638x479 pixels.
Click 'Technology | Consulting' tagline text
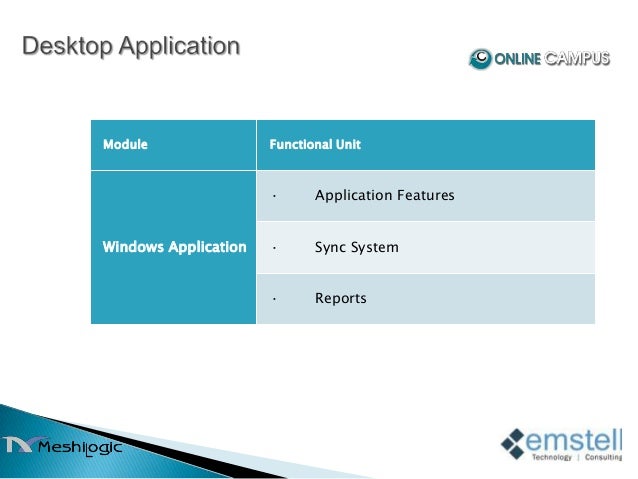[x=577, y=457]
